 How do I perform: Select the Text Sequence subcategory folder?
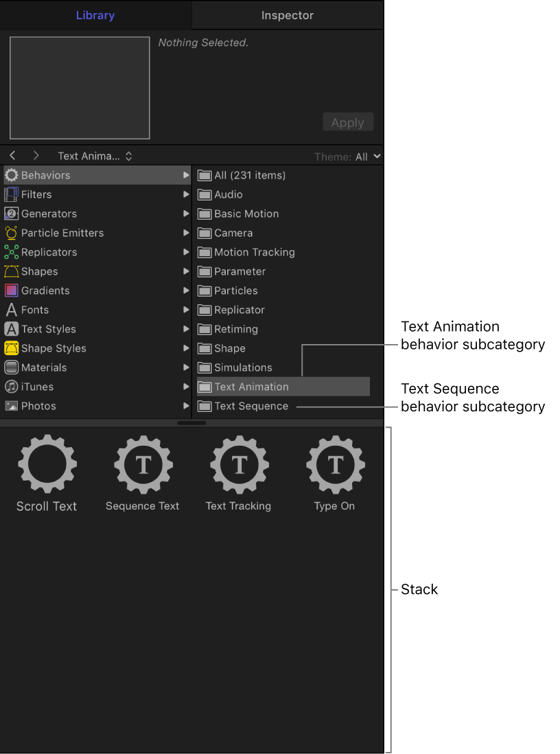[x=250, y=406]
